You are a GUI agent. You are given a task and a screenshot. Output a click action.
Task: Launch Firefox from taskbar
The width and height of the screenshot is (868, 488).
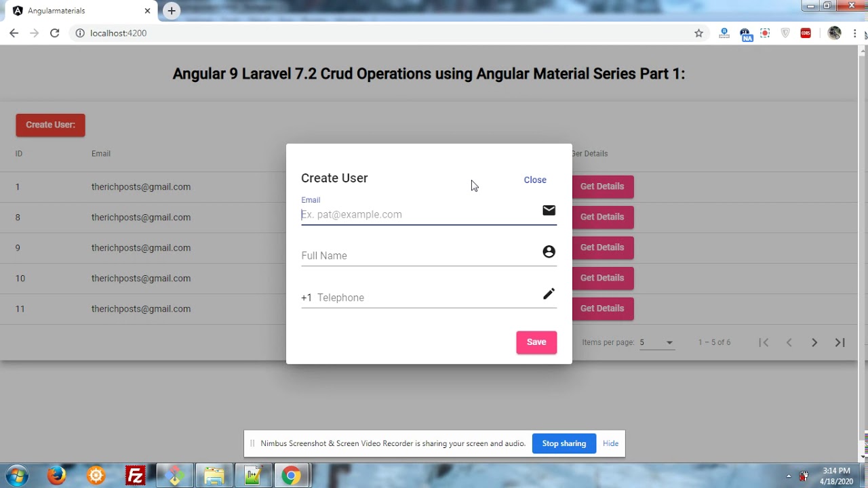[x=57, y=476]
